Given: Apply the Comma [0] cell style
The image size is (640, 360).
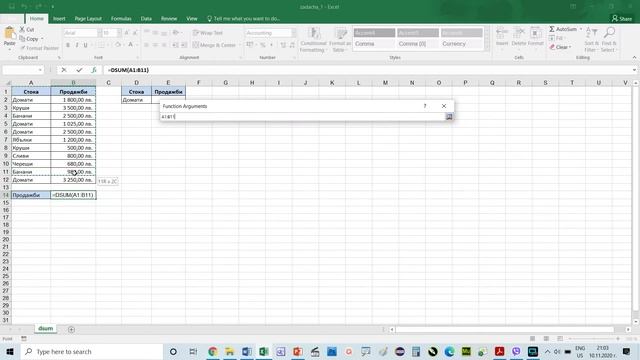Looking at the screenshot, I should coord(418,44).
